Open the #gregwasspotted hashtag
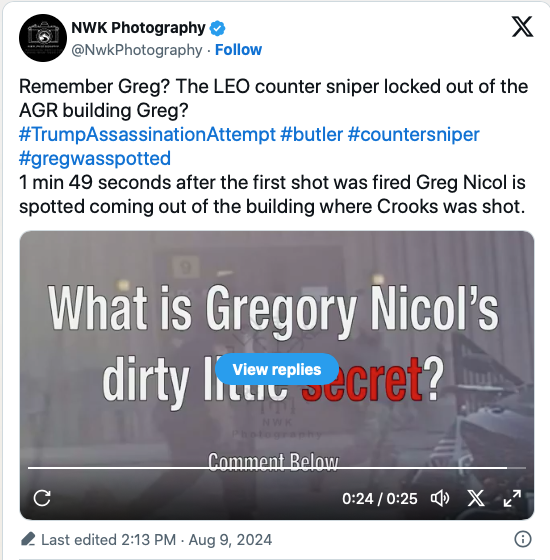Image resolution: width=550 pixels, height=560 pixels. click(x=95, y=159)
